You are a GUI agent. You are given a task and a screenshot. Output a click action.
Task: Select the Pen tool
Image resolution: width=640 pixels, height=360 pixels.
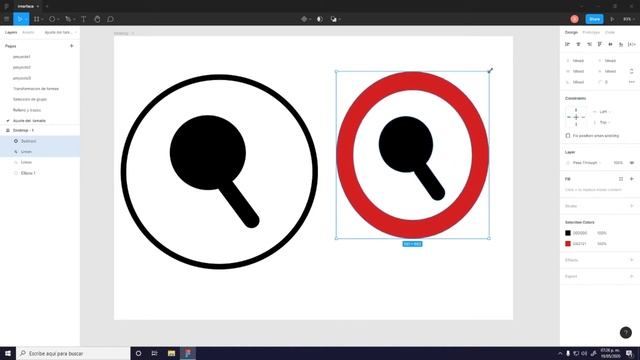point(68,19)
